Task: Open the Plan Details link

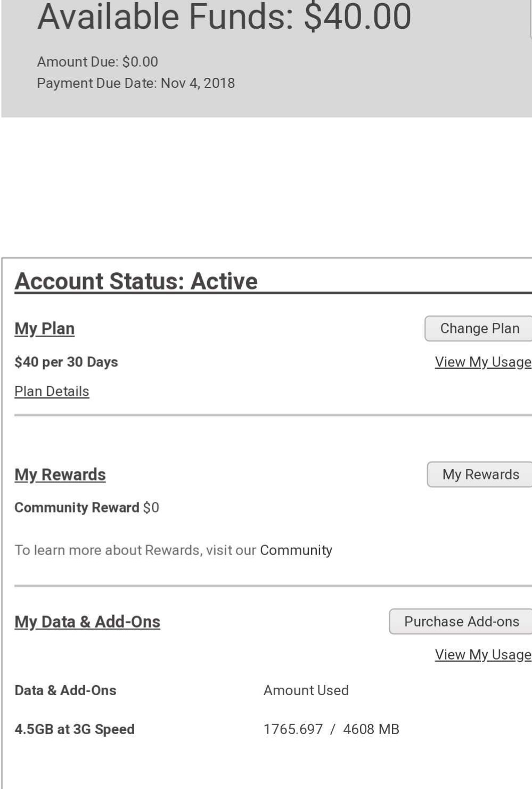Action: (52, 392)
